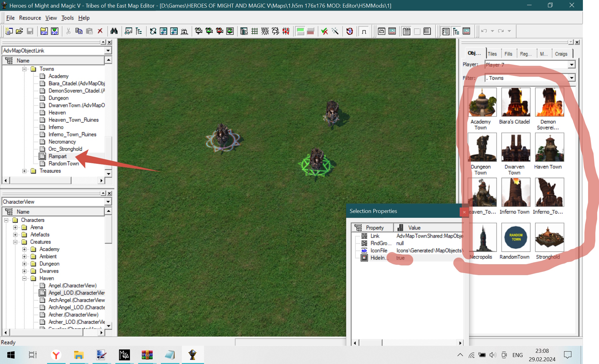Click the first P2P toolbar icon

pos(44,31)
